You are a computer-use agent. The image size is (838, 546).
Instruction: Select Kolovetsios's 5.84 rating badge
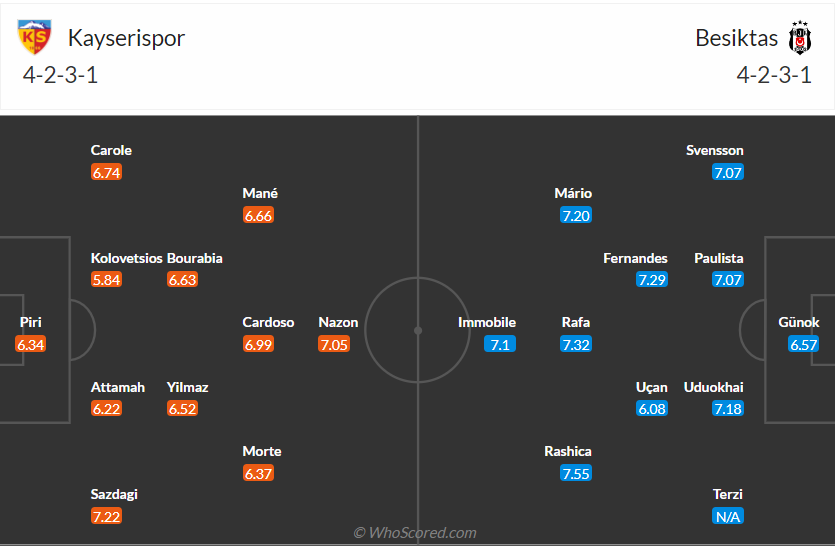(106, 280)
